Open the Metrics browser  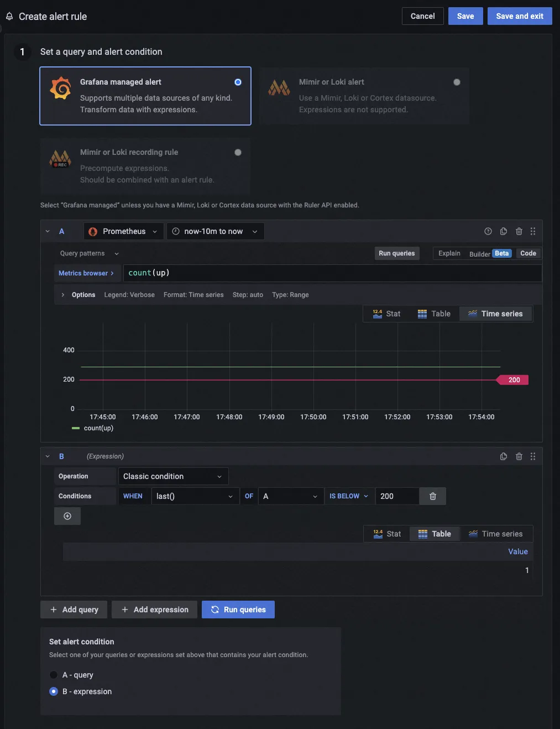[86, 273]
